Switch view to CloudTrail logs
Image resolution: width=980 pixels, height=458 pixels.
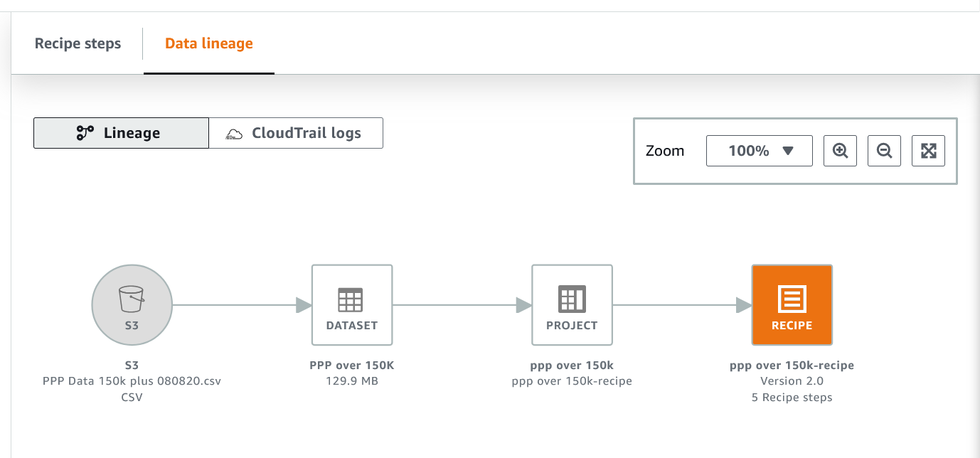pos(296,133)
